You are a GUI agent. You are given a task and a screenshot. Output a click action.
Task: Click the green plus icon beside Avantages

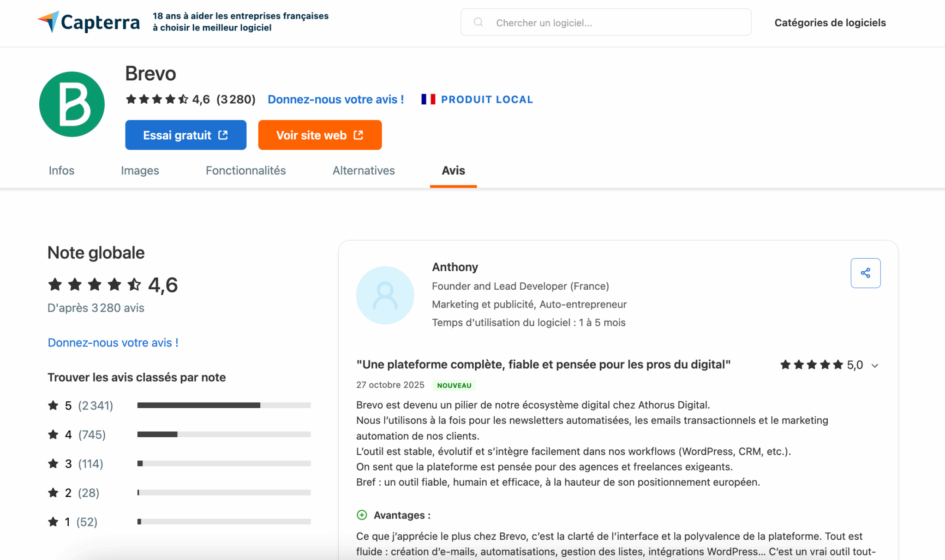pos(362,515)
